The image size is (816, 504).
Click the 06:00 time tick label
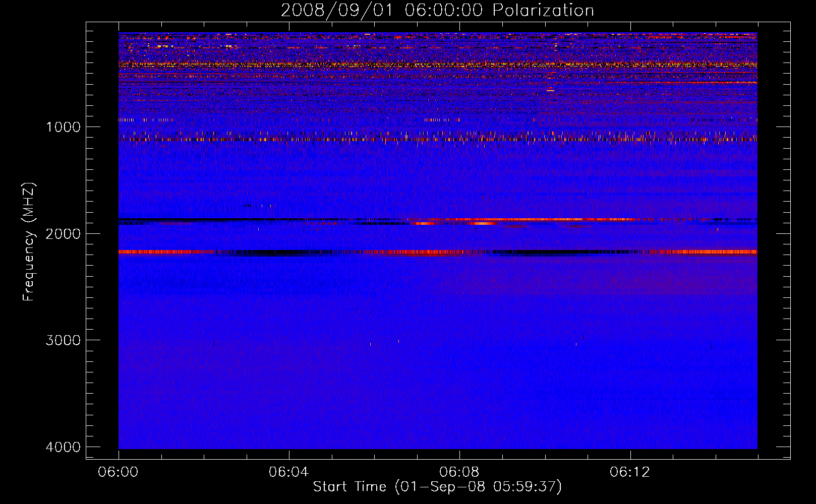[118, 472]
